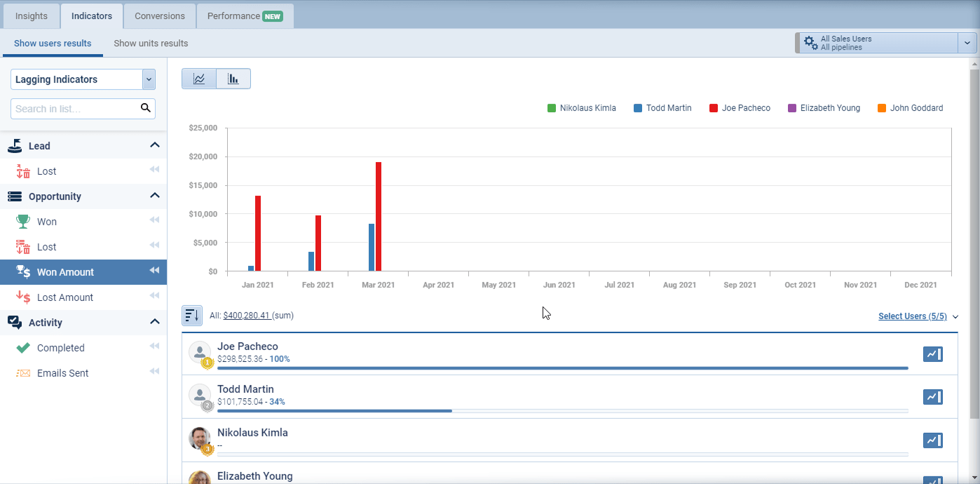Collapse Emails Sent using its double-arrow toggle
Viewport: 980px width, 484px height.
pyautogui.click(x=154, y=371)
